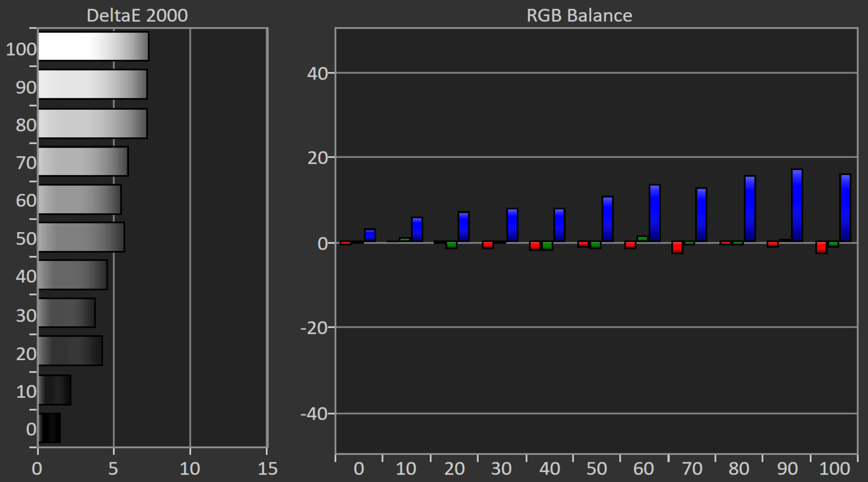This screenshot has height=482, width=868.
Task: Click the blue bar at 30 in RGB Balance
Action: pos(512,225)
